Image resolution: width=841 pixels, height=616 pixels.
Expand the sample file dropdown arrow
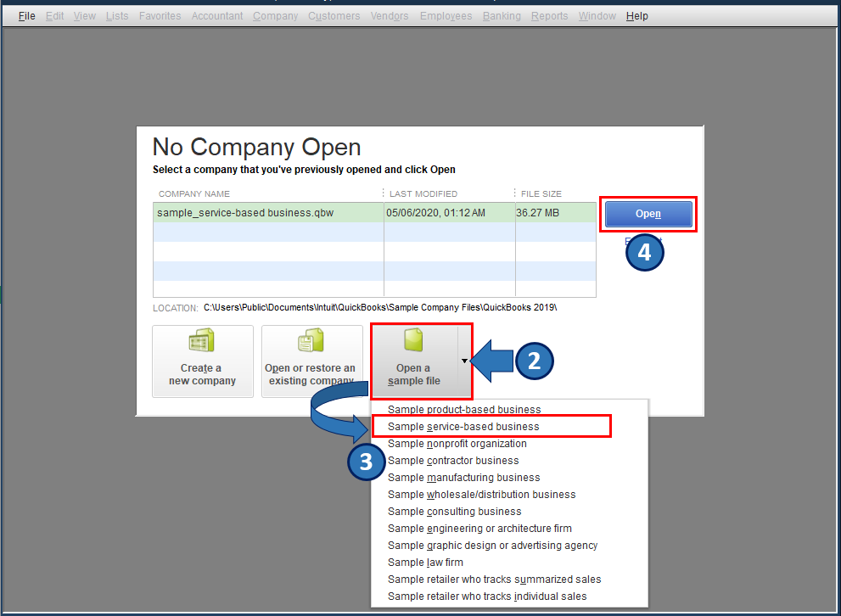tap(464, 361)
